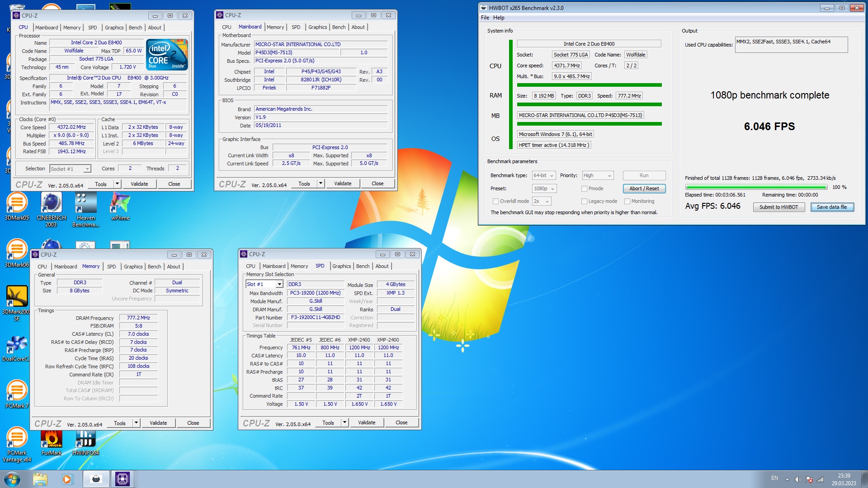The height and width of the screenshot is (488, 868).
Task: Click the Windows Start orb
Action: (x=12, y=479)
